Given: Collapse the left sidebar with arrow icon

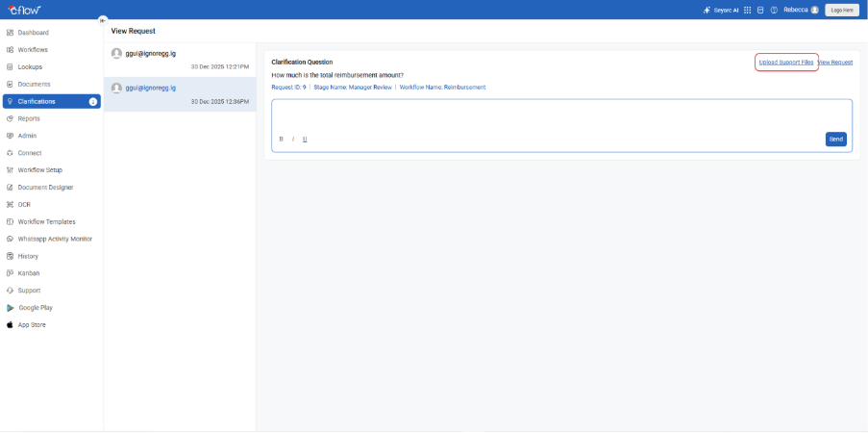Looking at the screenshot, I should click(x=103, y=20).
